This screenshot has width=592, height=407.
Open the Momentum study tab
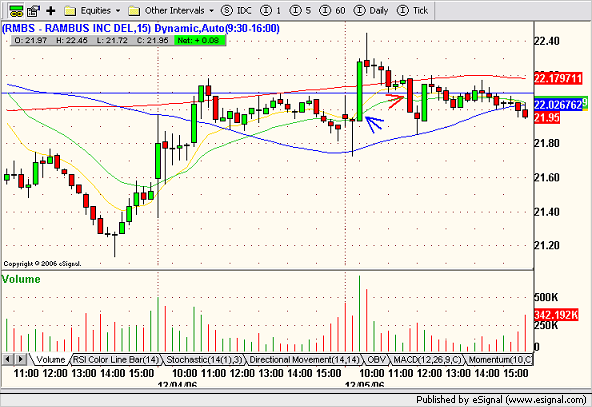pos(500,359)
